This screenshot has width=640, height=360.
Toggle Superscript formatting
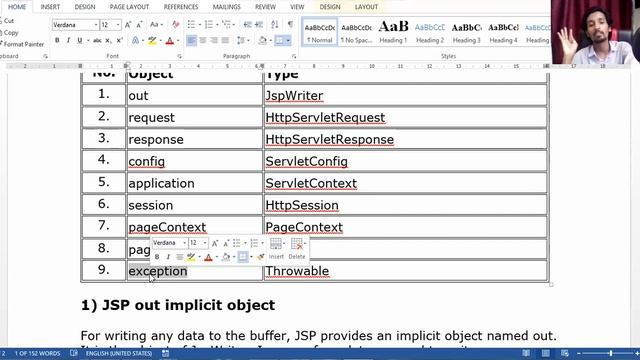click(x=119, y=40)
